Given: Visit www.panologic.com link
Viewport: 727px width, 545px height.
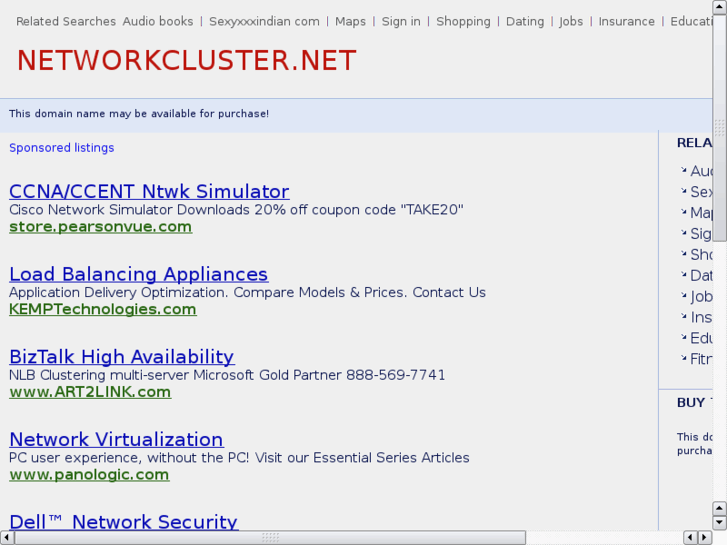Looking at the screenshot, I should (89, 475).
